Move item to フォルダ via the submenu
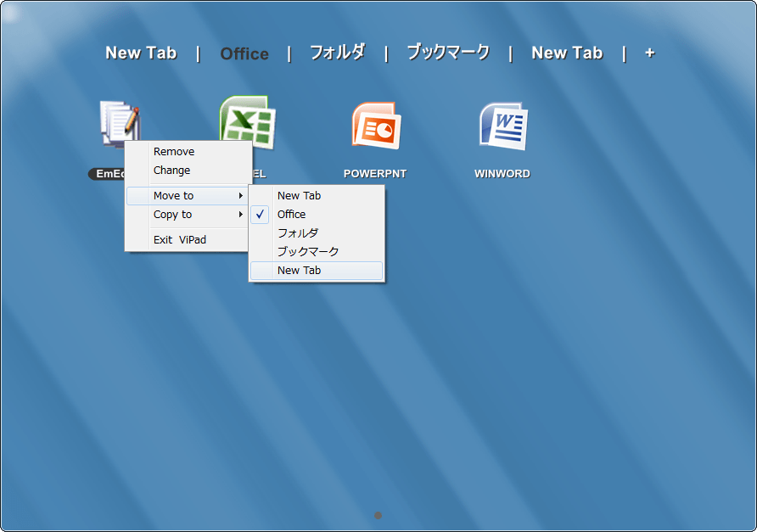 point(317,233)
